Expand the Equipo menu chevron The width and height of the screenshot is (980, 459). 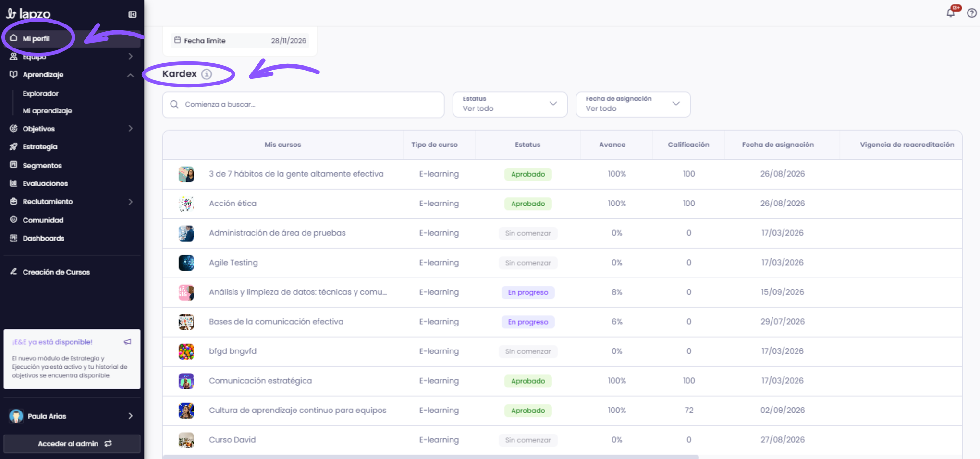point(131,56)
